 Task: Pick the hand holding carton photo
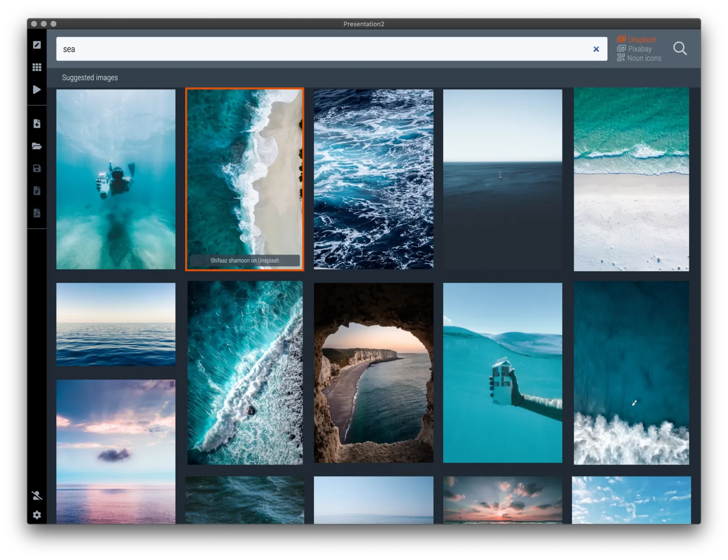(x=502, y=373)
